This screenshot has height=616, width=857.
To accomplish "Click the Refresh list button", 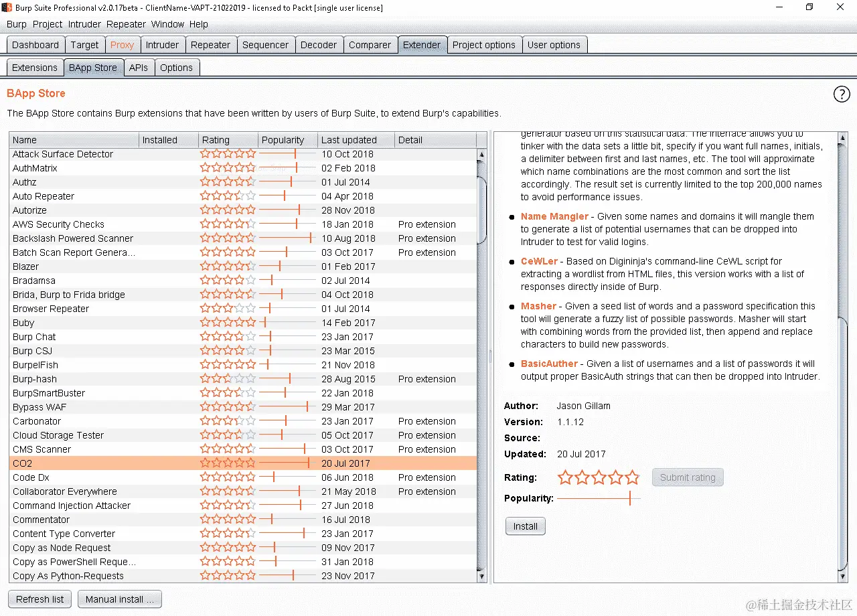I will (x=40, y=599).
